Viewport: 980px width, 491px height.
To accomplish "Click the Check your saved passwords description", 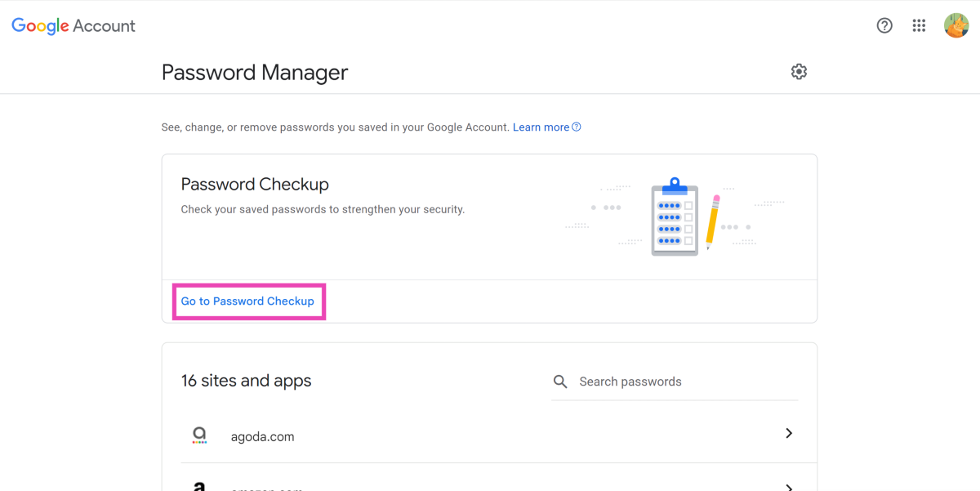I will 323,209.
